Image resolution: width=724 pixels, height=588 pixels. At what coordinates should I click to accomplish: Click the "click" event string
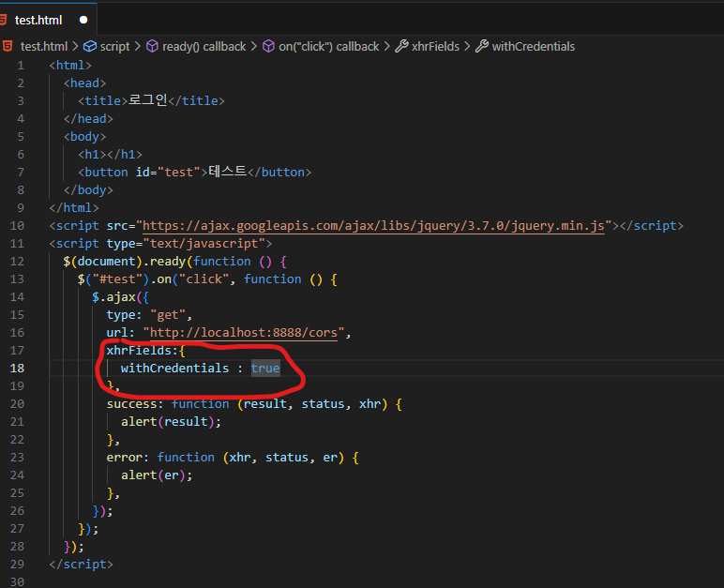(204, 279)
